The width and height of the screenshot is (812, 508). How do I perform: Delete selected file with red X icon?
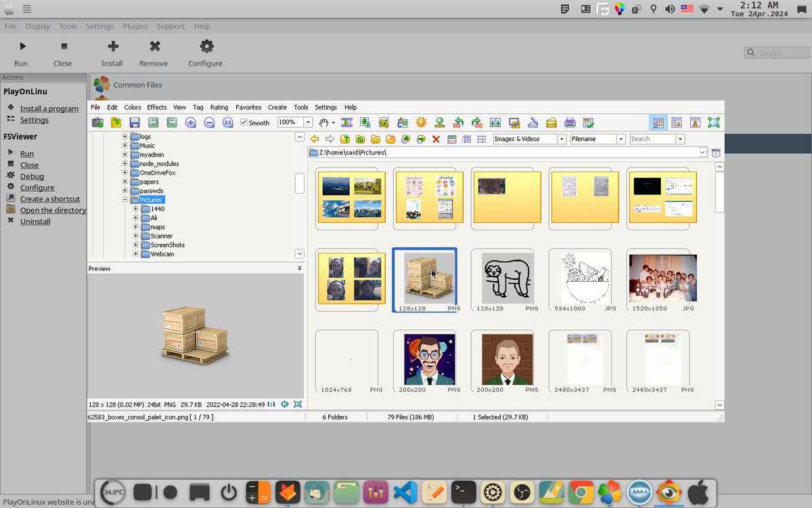coord(436,139)
